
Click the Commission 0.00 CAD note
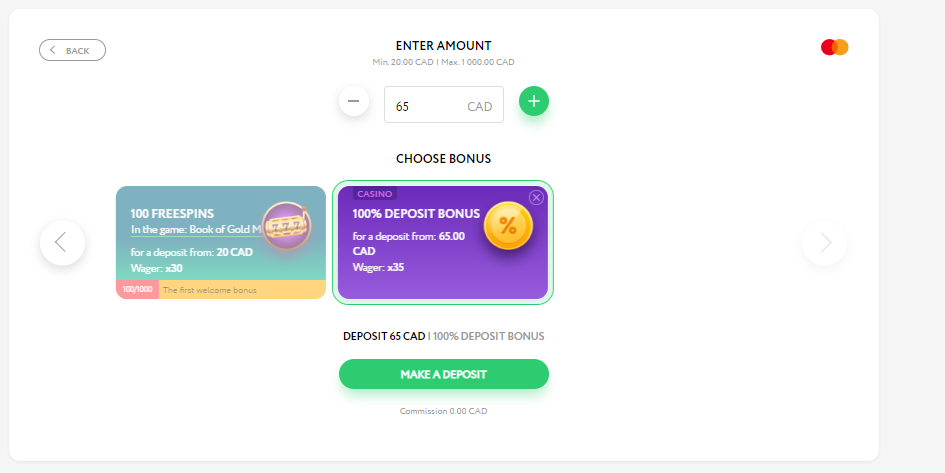point(444,412)
